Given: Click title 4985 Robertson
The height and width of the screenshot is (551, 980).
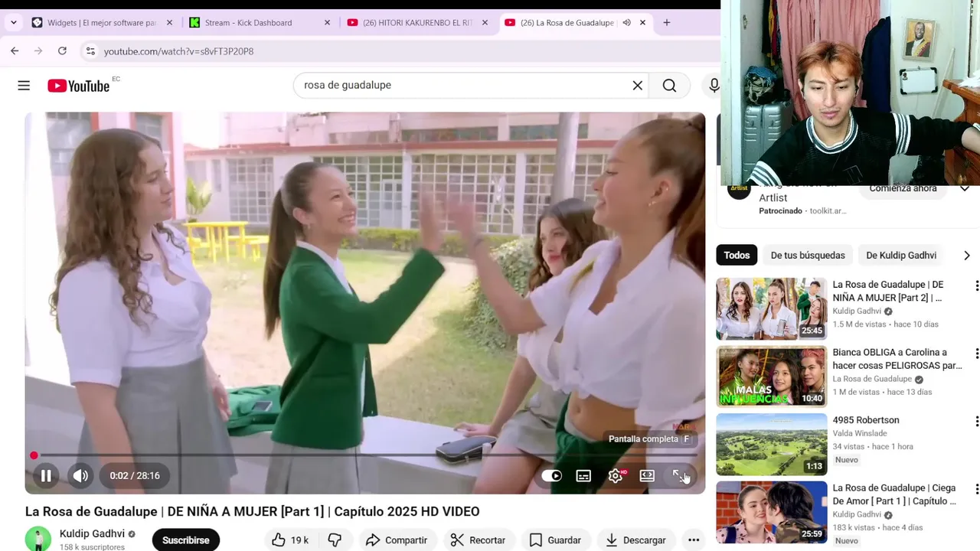Looking at the screenshot, I should coord(866,420).
